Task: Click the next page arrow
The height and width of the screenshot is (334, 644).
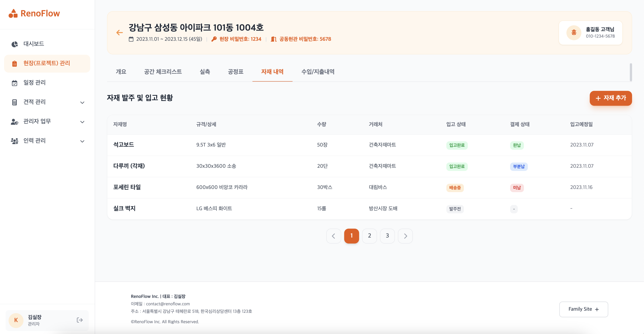Action: click(x=405, y=236)
